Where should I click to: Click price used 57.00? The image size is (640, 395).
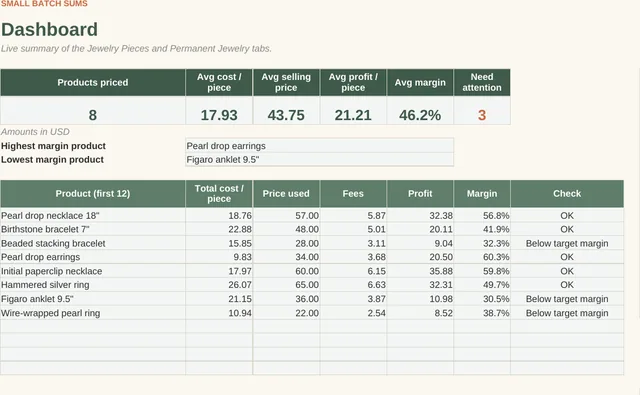pos(307,215)
